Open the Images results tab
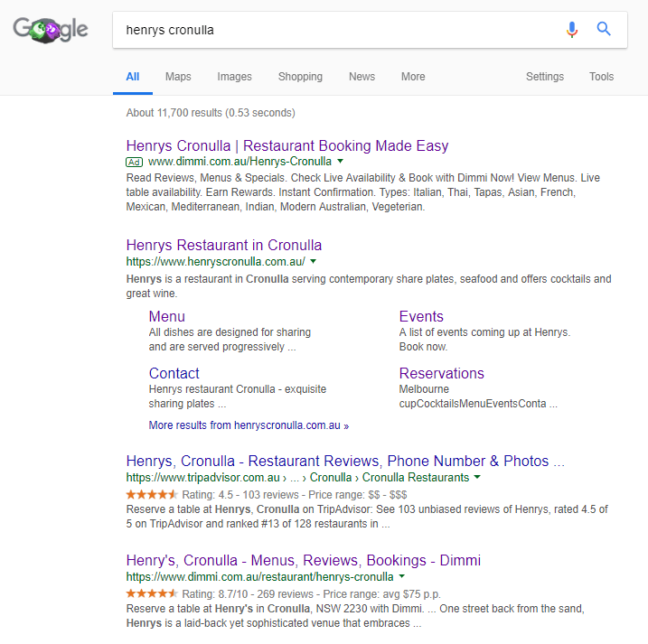The width and height of the screenshot is (648, 644). point(234,77)
